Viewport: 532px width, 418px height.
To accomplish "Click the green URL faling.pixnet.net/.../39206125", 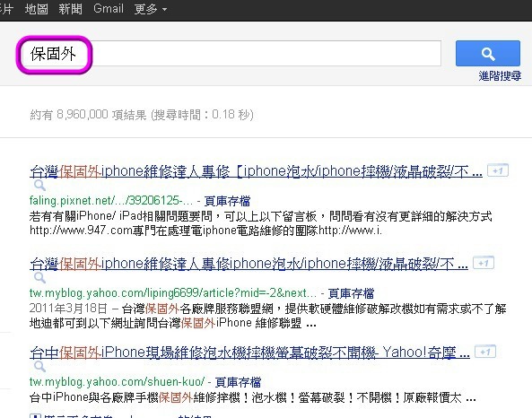I will pyautogui.click(x=111, y=201).
